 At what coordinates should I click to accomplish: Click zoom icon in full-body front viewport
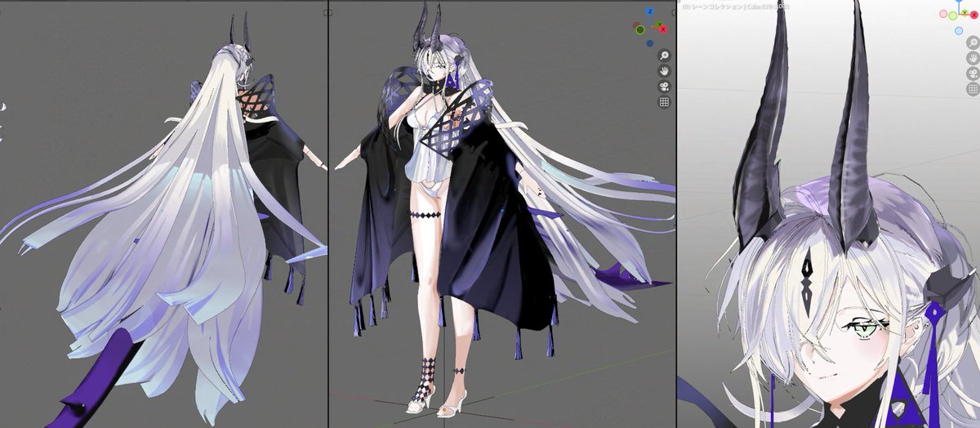coord(665,56)
